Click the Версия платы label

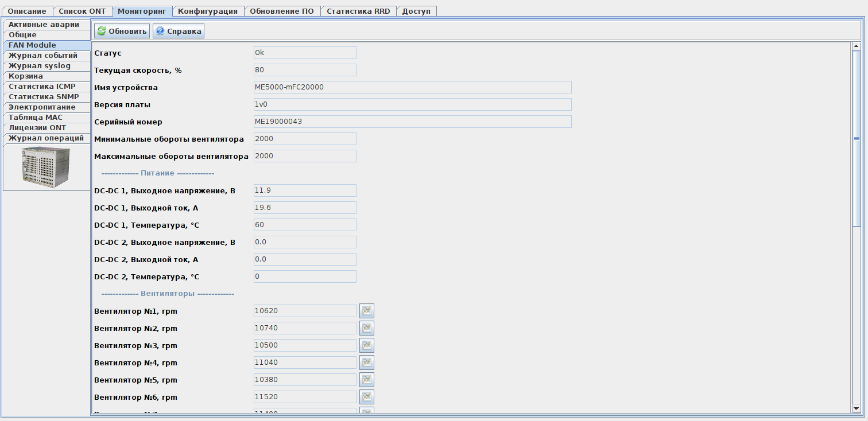click(122, 105)
